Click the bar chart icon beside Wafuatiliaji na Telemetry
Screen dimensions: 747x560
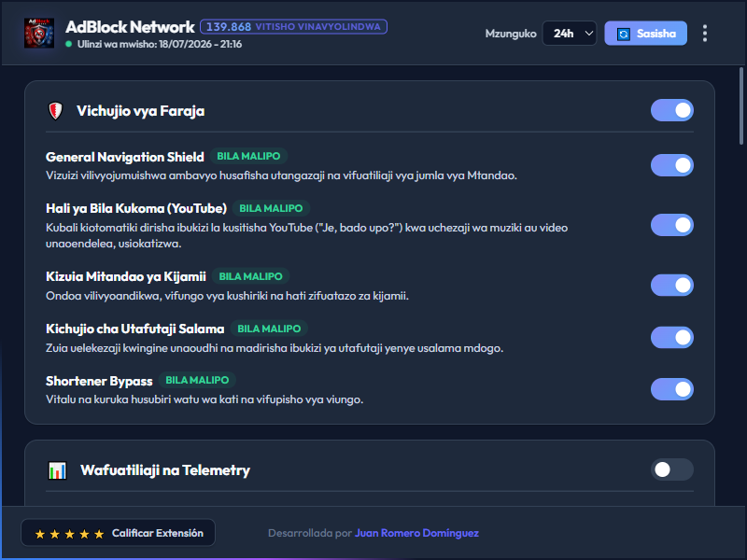(x=58, y=470)
